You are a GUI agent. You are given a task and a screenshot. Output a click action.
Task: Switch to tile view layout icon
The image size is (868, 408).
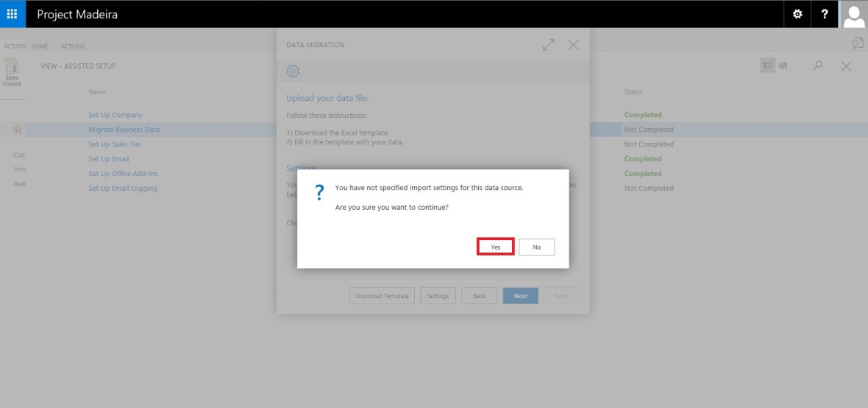point(783,66)
